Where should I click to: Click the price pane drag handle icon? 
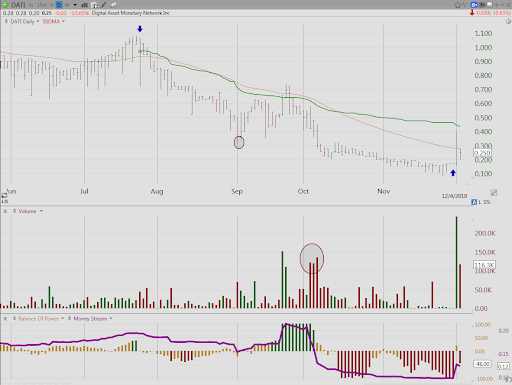6,21
